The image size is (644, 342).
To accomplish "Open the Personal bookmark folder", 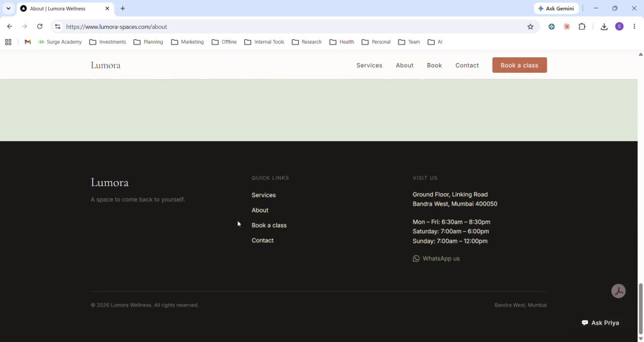I will point(376,42).
